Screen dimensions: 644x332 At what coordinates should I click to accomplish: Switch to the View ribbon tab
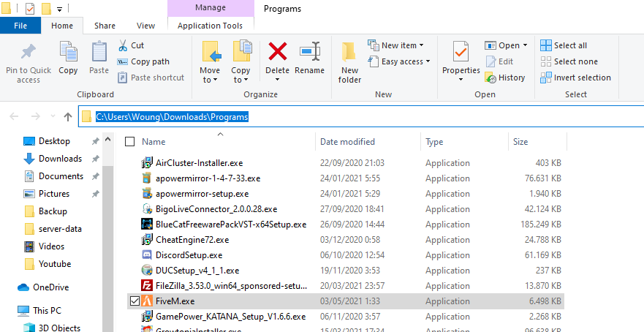(x=145, y=26)
